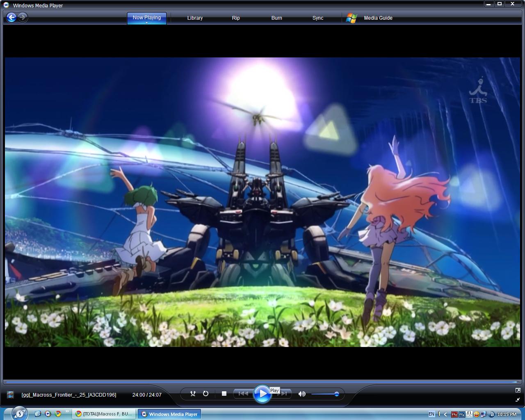Screen dimensions: 525x420
Task: Stop playback with the square Stop button
Action: click(x=224, y=394)
